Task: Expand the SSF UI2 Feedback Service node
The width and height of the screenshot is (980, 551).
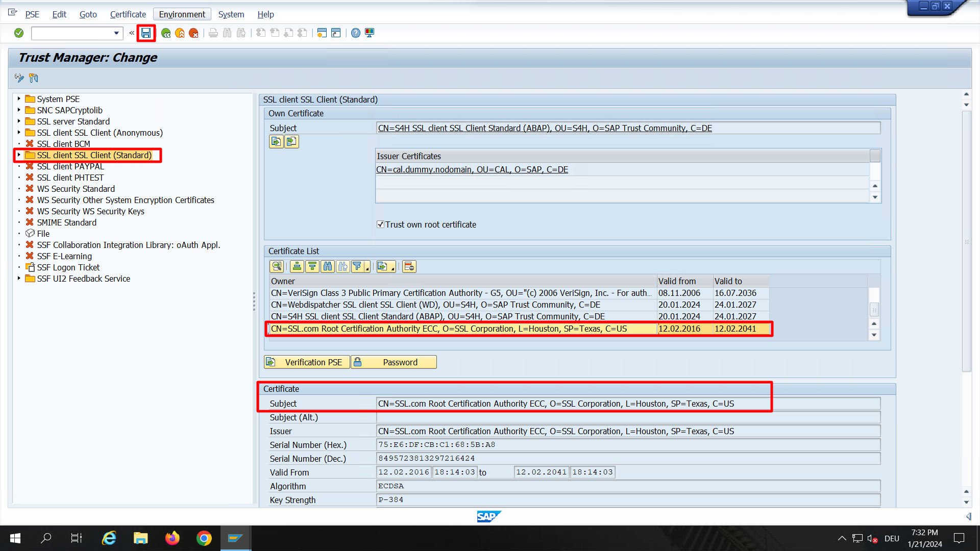Action: pos(19,278)
